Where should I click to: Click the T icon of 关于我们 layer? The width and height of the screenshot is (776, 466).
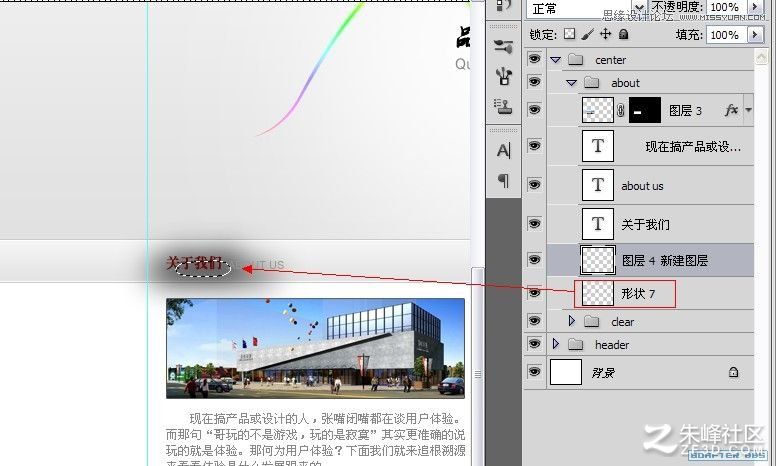pos(598,224)
